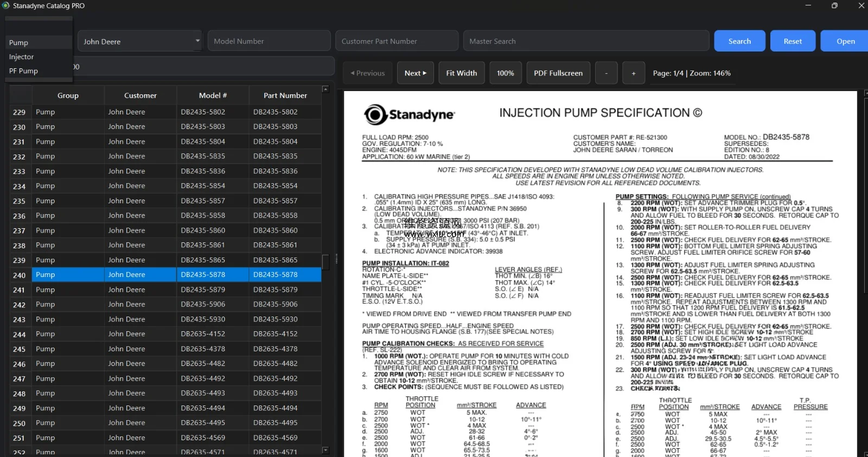Screen dimensions: 868x457
Task: Open the John Deere customer dropdown
Action: click(x=140, y=41)
